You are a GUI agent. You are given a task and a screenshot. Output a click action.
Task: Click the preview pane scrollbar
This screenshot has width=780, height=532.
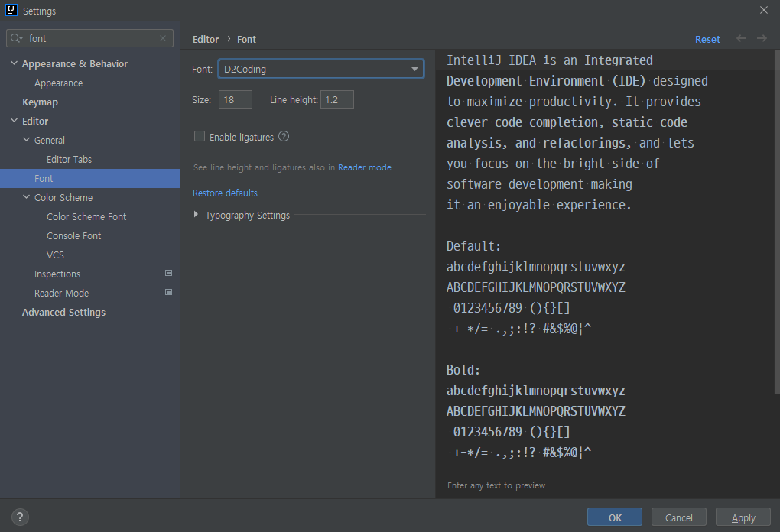(776, 222)
